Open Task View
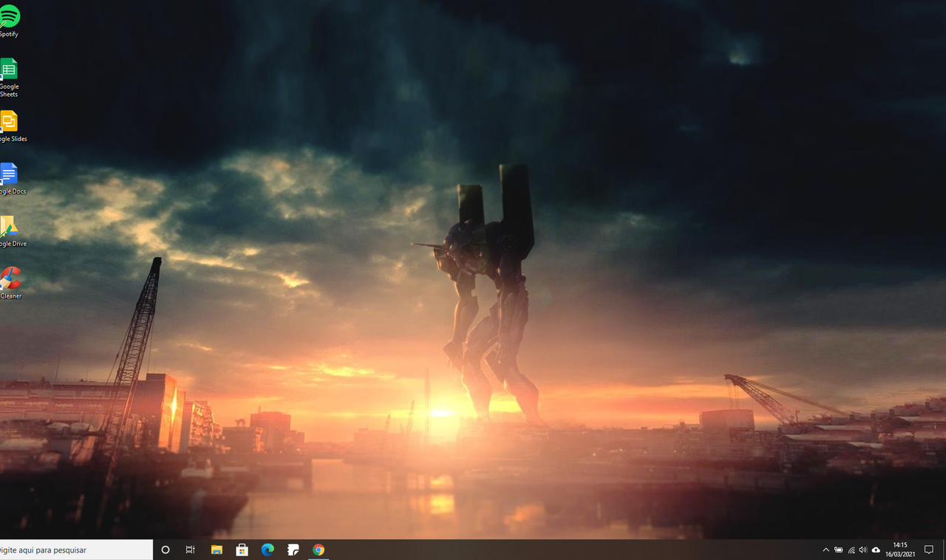This screenshot has width=946, height=560. click(190, 550)
